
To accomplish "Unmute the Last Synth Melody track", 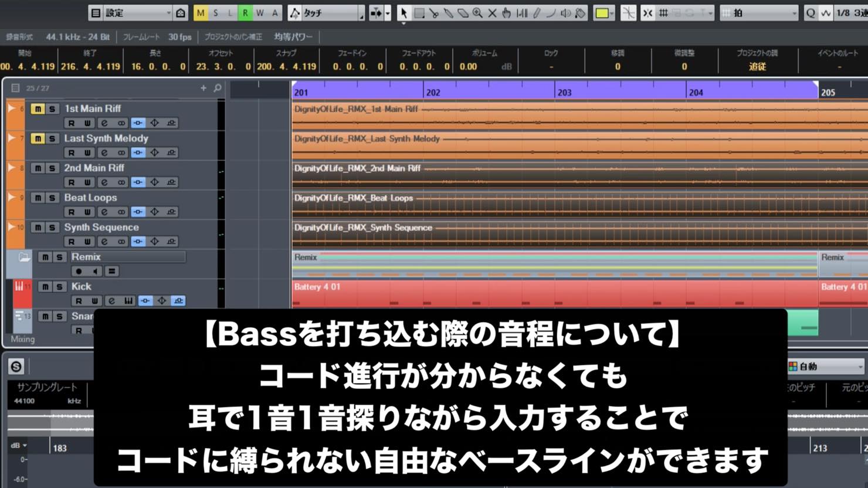I will (38, 138).
